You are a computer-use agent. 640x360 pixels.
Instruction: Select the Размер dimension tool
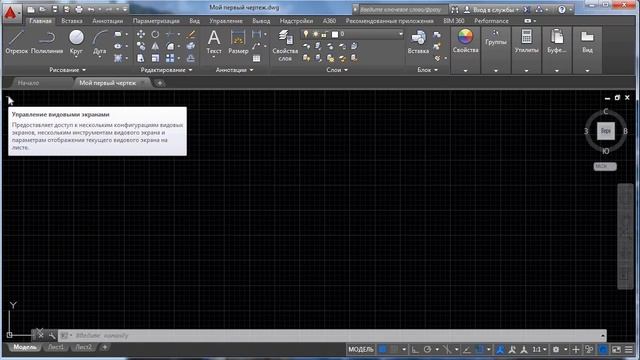point(238,42)
